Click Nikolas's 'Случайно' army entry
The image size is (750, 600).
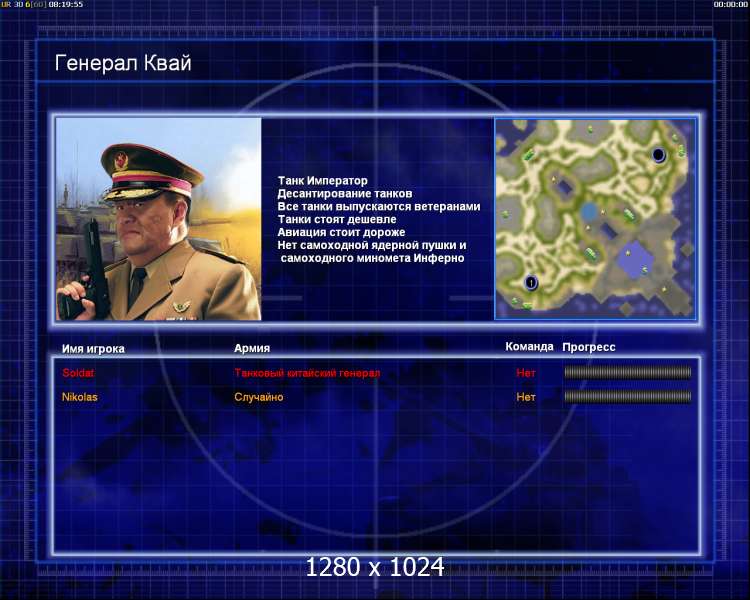[258, 397]
